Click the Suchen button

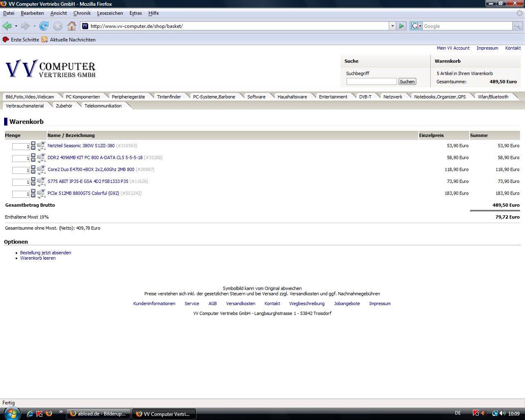click(x=407, y=82)
